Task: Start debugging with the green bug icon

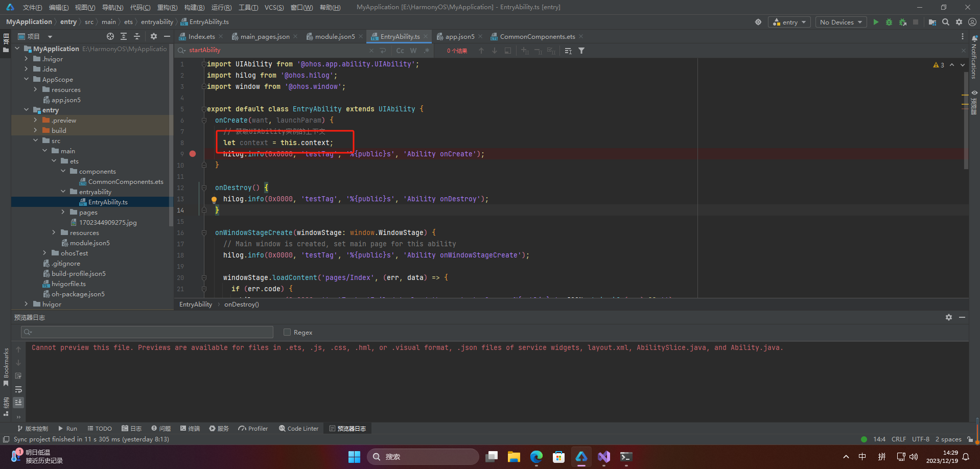Action: point(889,22)
